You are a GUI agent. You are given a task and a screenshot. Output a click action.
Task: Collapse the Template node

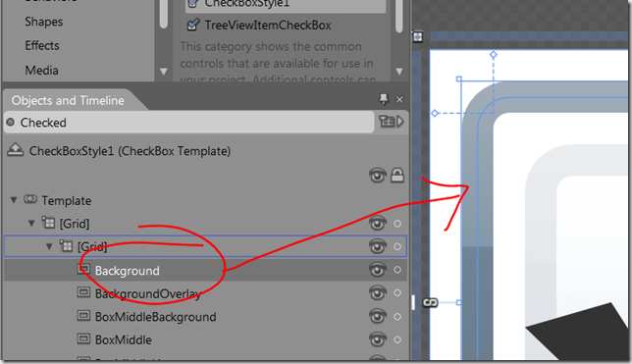(x=14, y=200)
